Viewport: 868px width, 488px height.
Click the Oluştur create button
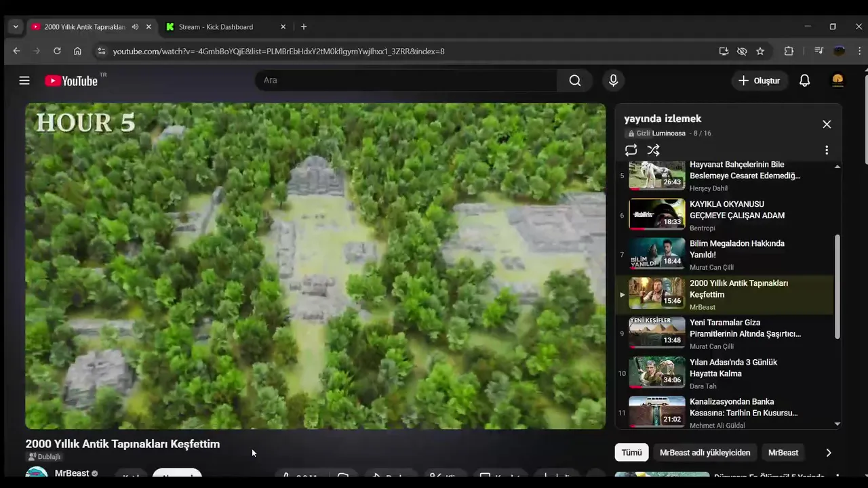759,81
